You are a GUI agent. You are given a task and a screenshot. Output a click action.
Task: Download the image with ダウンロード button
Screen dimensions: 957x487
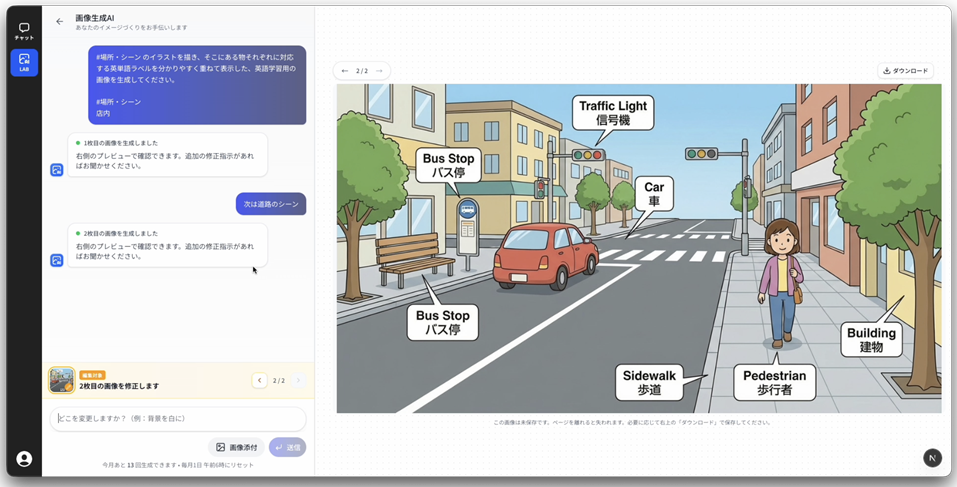click(x=905, y=71)
